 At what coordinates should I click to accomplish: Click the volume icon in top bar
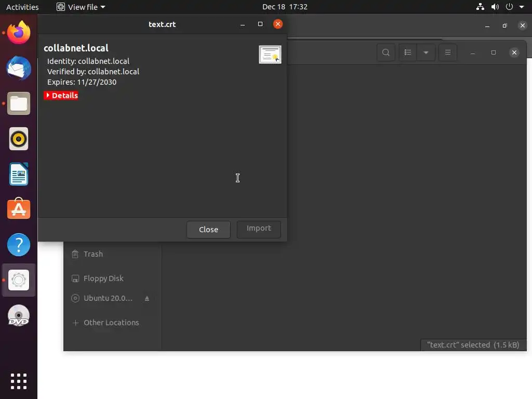(x=495, y=7)
